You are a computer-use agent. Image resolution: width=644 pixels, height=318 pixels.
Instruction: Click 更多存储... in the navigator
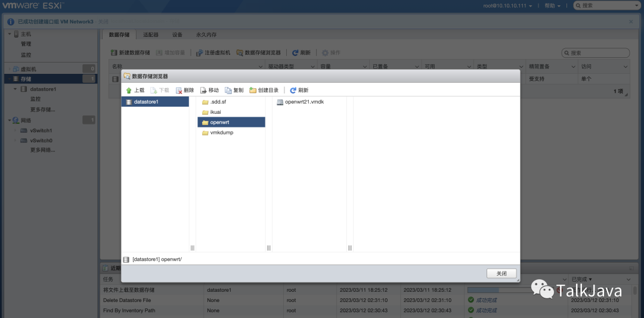[43, 110]
